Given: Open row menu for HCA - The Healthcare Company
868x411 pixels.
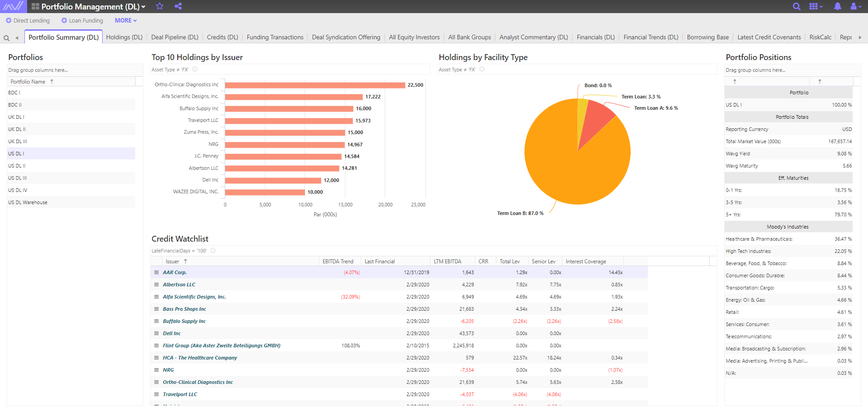Looking at the screenshot, I should tap(156, 358).
